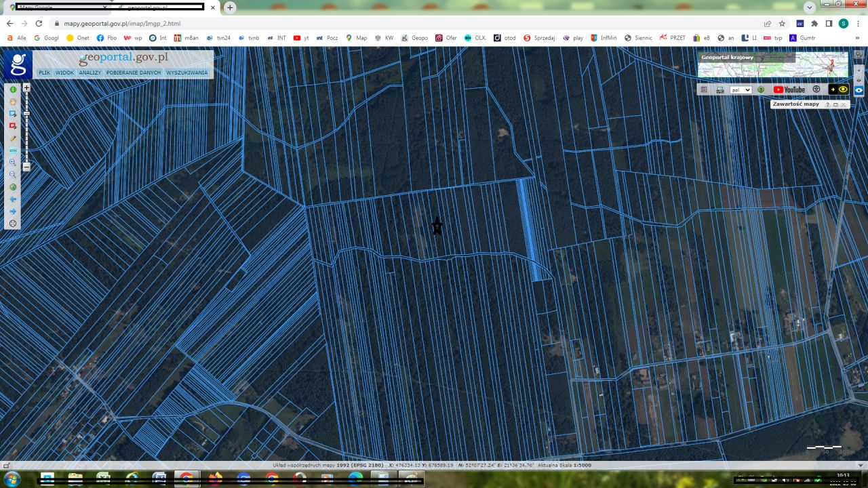Close the Zawartość mapy panel
The image size is (868, 488).
(843, 105)
